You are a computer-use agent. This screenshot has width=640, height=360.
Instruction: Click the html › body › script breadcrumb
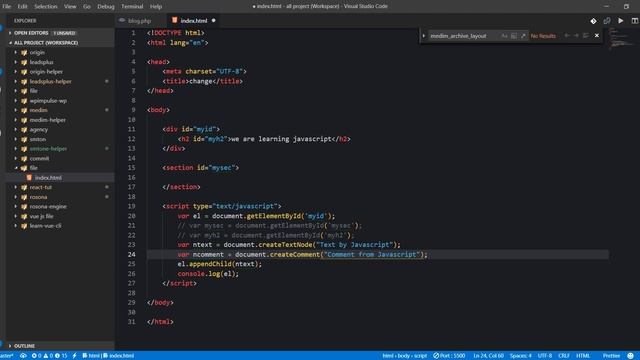tap(404, 356)
